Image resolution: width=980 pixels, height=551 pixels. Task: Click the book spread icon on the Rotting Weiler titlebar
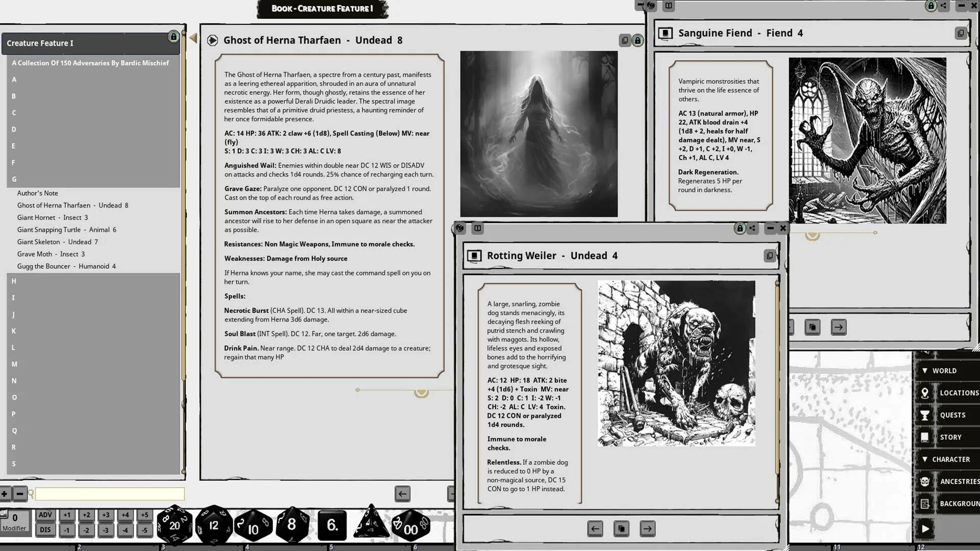click(x=477, y=229)
